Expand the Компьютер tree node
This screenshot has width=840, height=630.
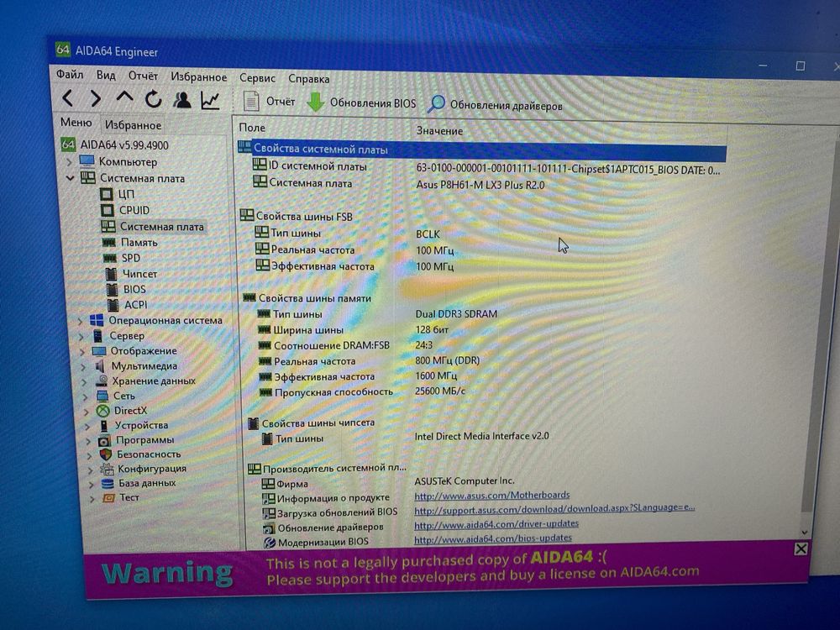pos(69,161)
